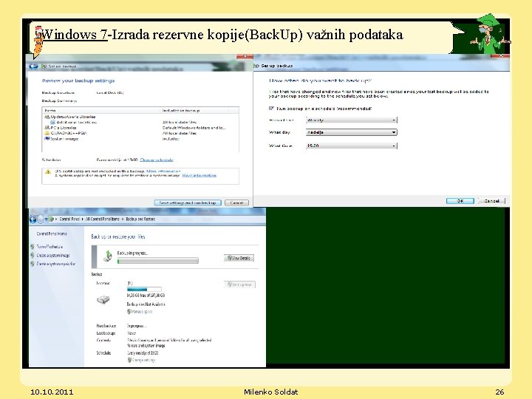Image resolution: width=532 pixels, height=399 pixels.
Task: Toggle Run backup on a schedule checkbox
Action: (x=271, y=108)
